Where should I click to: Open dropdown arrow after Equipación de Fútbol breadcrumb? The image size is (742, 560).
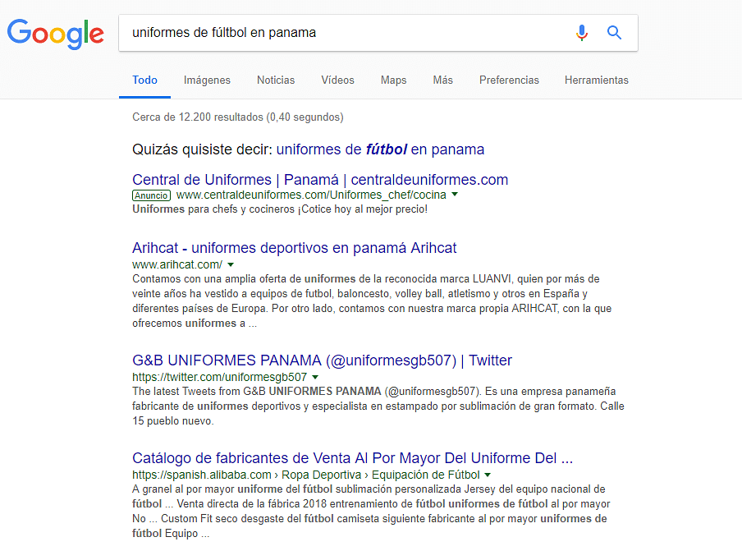488,475
